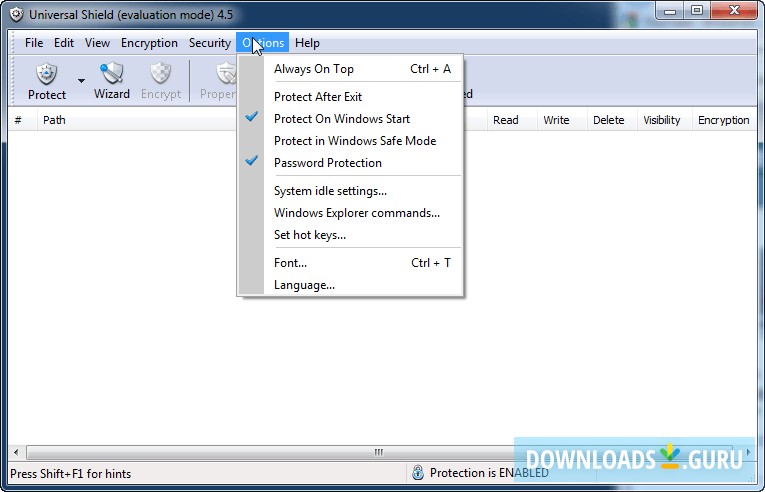Minimize the Universal Shield window
The width and height of the screenshot is (765, 492).
tap(670, 11)
